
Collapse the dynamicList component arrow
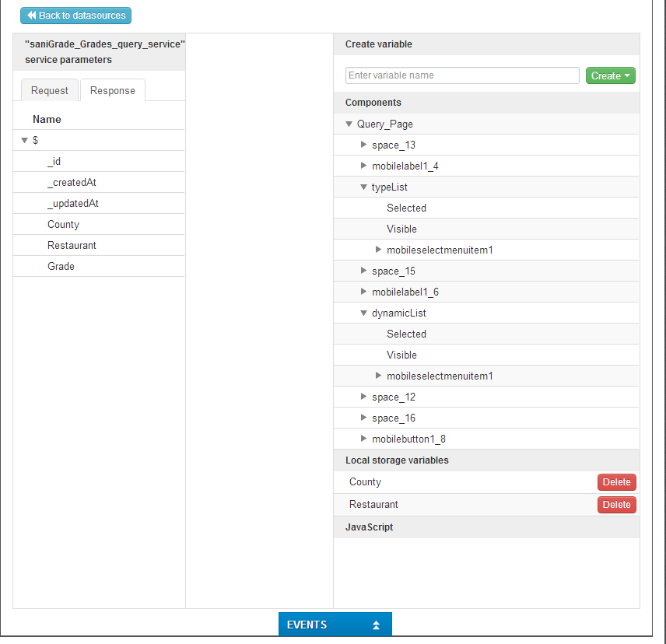point(363,313)
